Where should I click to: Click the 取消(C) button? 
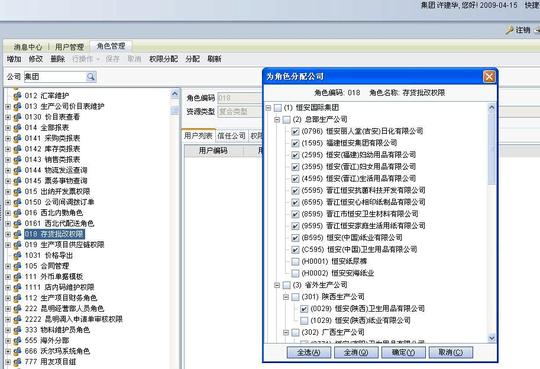click(450, 352)
